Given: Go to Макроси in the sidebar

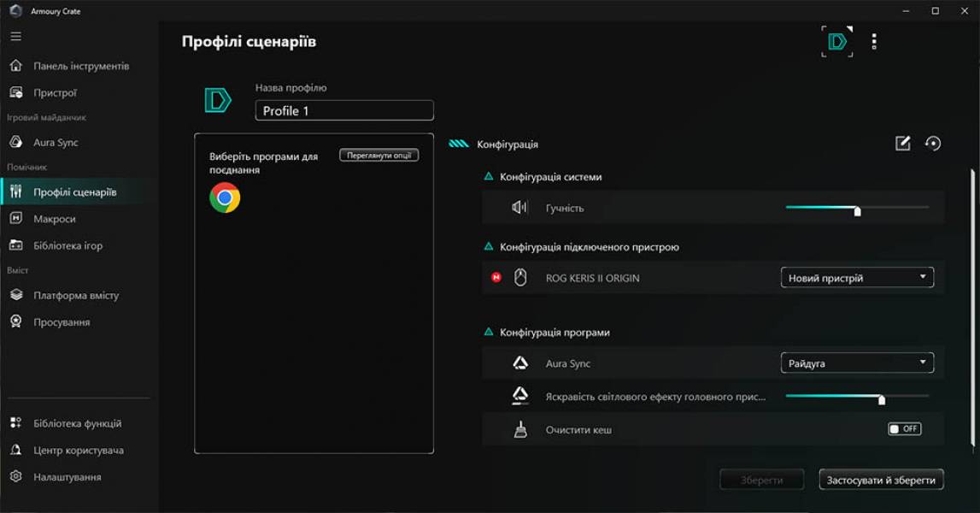Looking at the screenshot, I should click(x=54, y=219).
